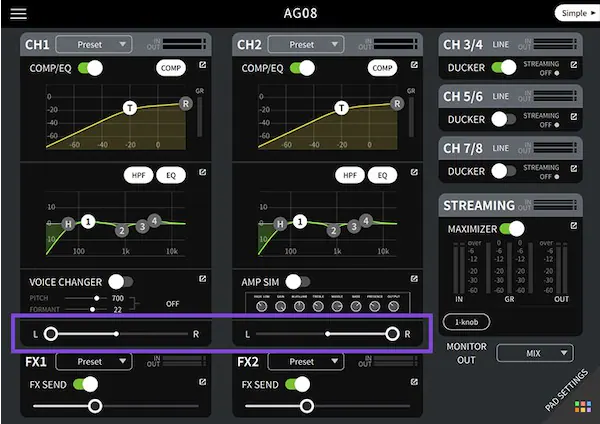600x424 pixels.
Task: Expand the FX2 Preset dropdown
Action: tap(306, 361)
